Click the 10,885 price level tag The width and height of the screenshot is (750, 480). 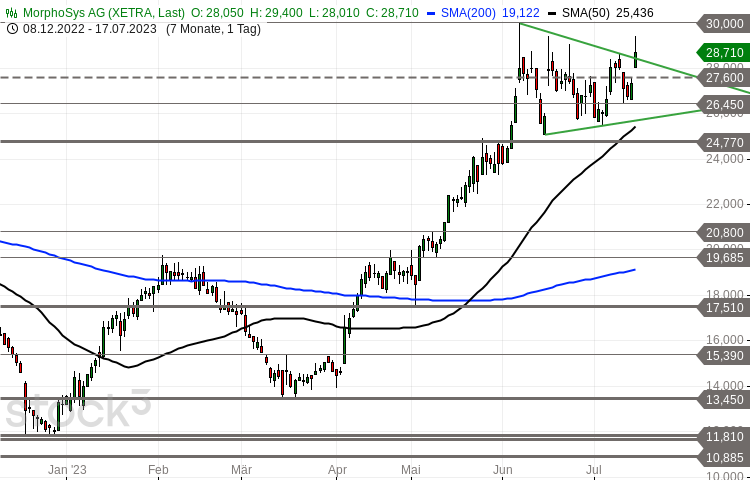tap(724, 458)
